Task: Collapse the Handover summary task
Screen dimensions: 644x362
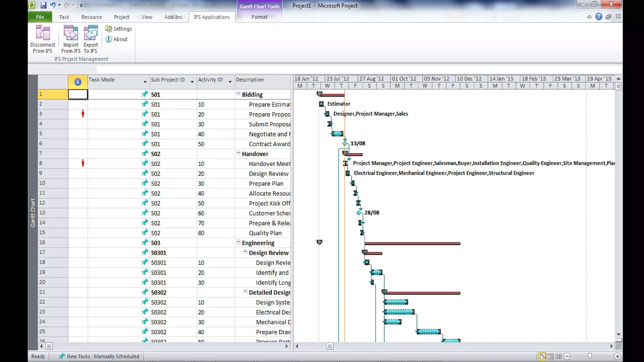Action: coord(238,153)
